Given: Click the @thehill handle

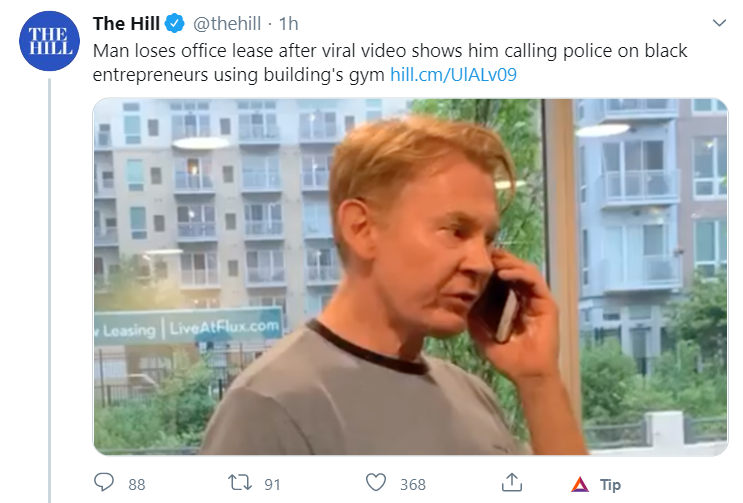Looking at the screenshot, I should point(227,24).
